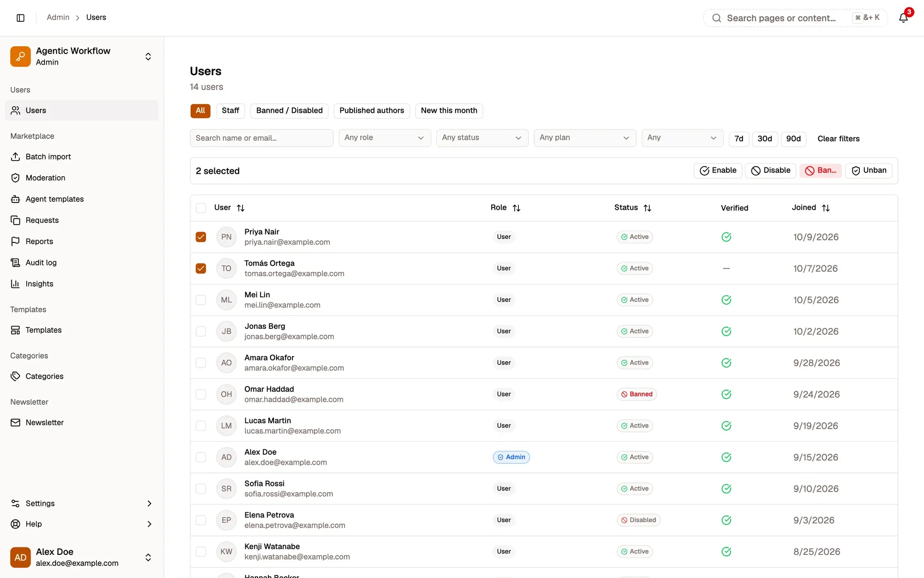Toggle the sidebar panel icon
924x578 pixels.
pos(20,18)
